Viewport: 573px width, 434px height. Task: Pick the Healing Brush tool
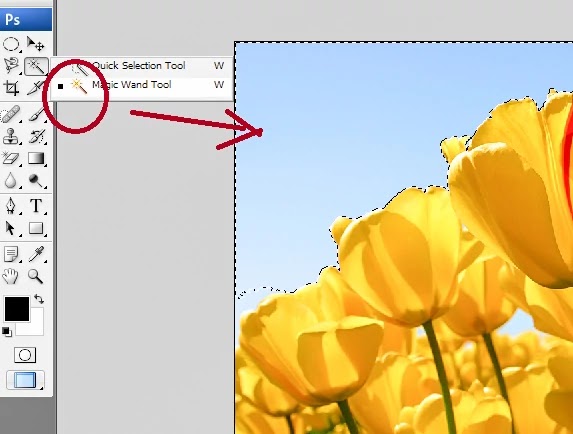(x=10, y=115)
